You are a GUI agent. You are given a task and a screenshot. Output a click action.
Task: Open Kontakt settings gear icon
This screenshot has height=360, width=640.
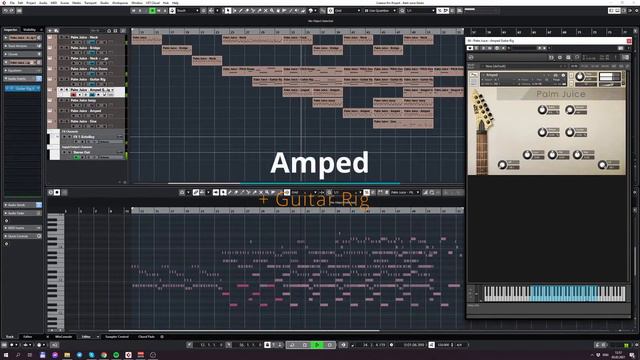[x=560, y=58]
